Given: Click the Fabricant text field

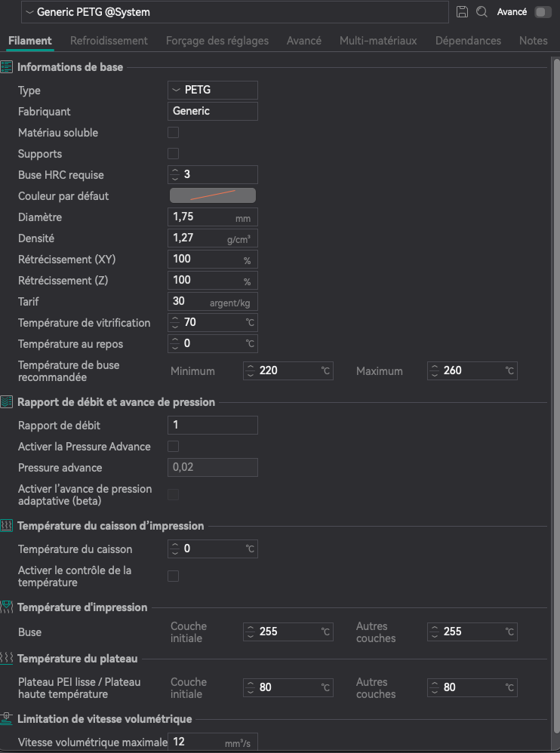Looking at the screenshot, I should click(x=212, y=112).
